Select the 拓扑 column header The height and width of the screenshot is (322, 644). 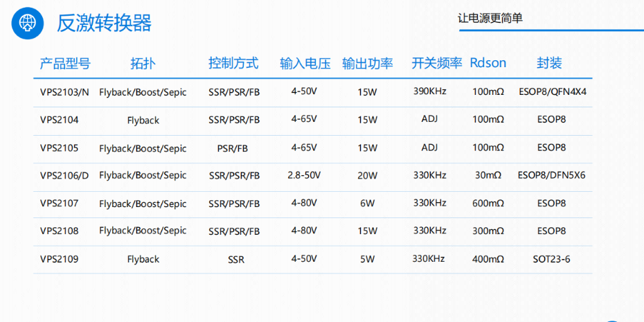coord(143,64)
